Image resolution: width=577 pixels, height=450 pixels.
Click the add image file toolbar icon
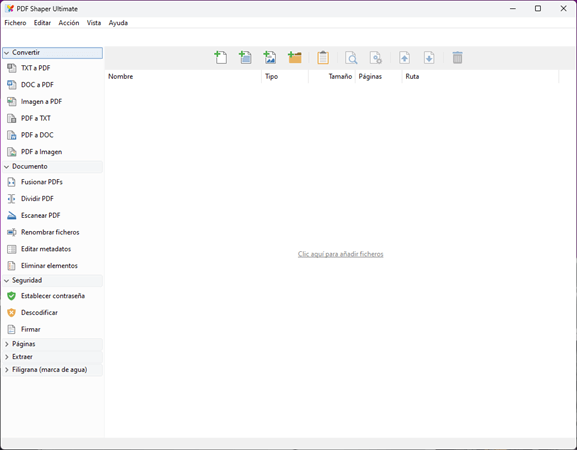pyautogui.click(x=270, y=58)
